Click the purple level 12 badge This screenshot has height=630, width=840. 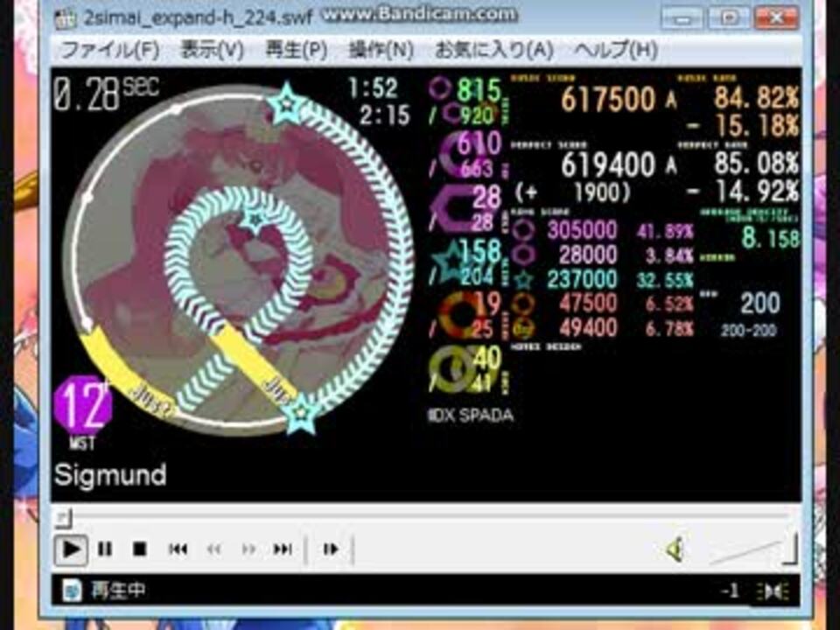click(x=83, y=405)
